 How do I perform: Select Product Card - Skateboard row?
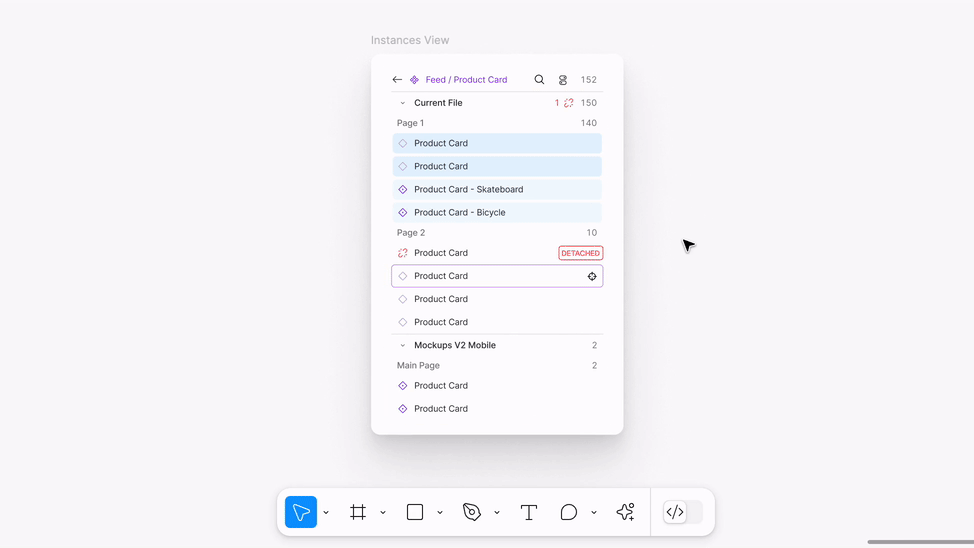coord(497,190)
